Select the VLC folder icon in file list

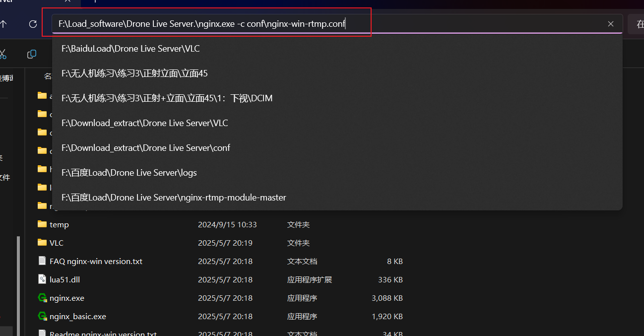(42, 243)
